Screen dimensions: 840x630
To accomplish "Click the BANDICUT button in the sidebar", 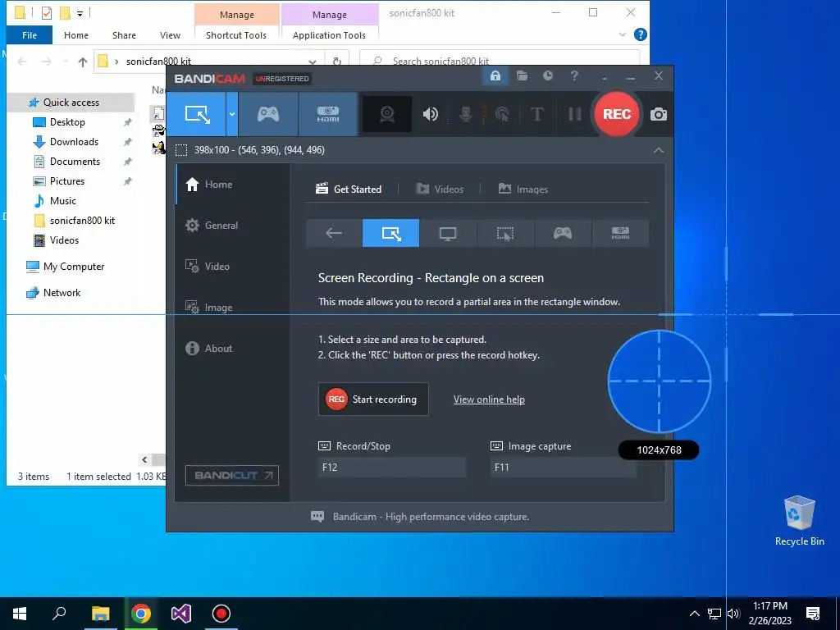I will coord(232,475).
